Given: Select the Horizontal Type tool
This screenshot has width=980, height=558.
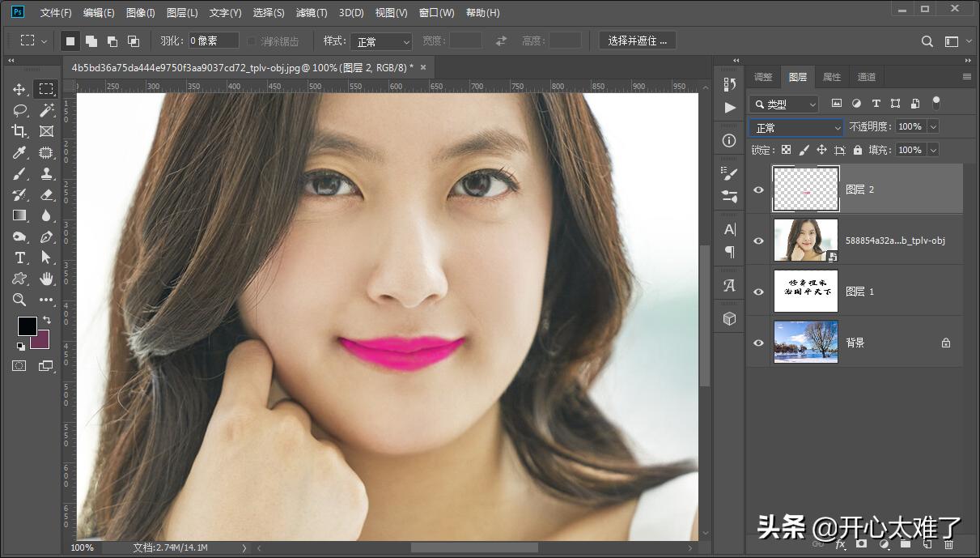Looking at the screenshot, I should click(x=19, y=258).
